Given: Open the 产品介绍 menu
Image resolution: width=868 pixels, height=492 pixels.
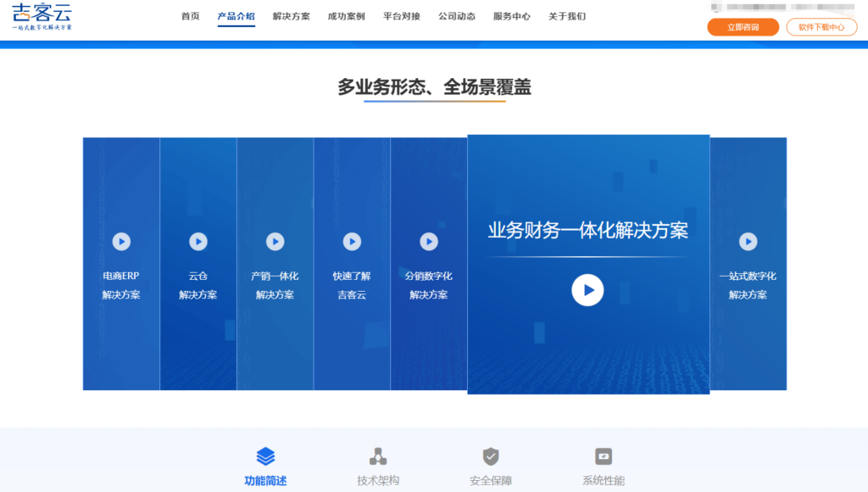Looking at the screenshot, I should (x=236, y=17).
